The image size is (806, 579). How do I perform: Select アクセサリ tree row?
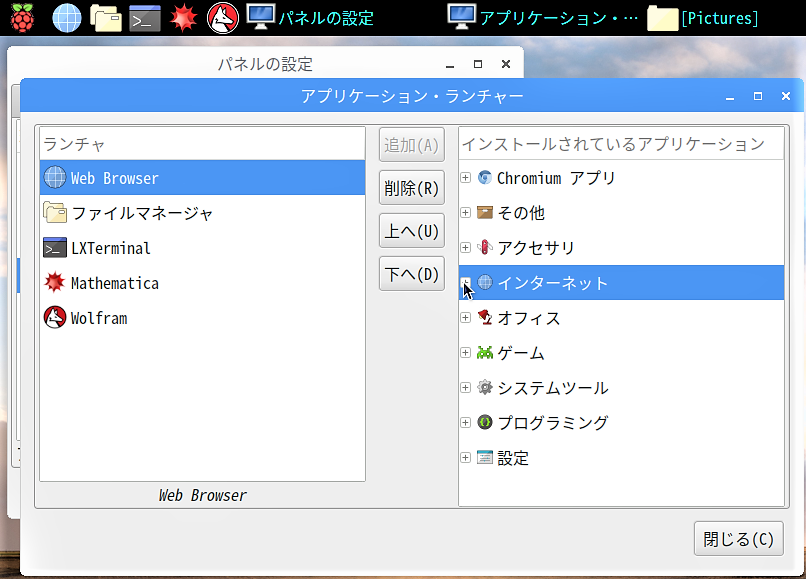621,247
